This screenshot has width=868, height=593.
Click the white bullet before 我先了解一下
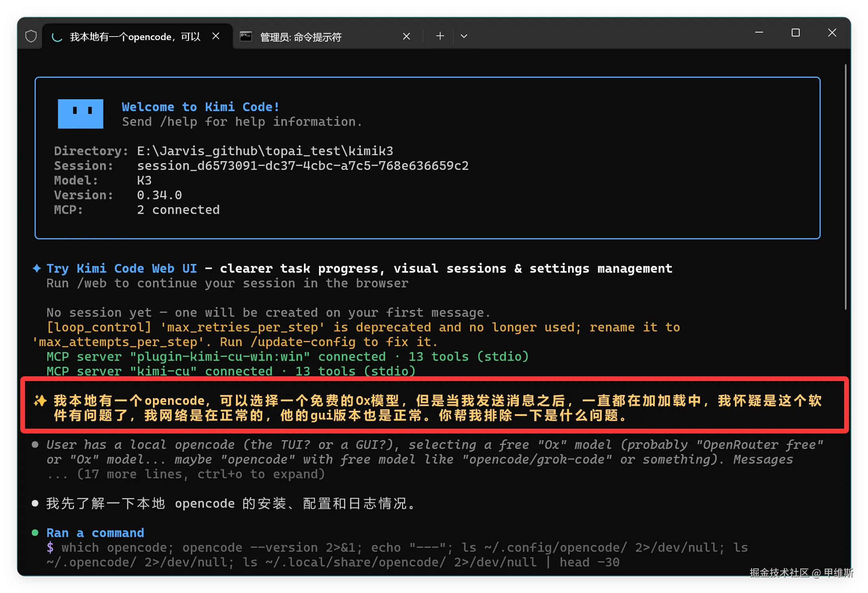(35, 503)
